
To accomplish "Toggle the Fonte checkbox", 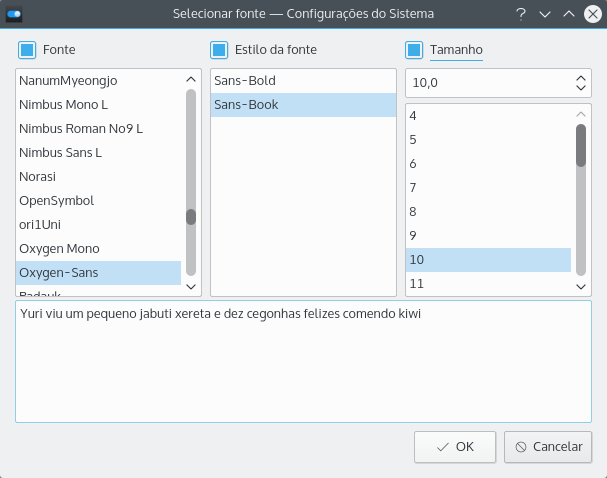I will 27,49.
